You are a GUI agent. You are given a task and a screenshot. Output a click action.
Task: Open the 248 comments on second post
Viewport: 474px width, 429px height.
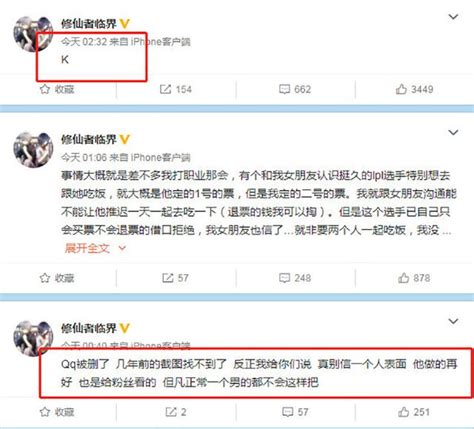tap(295, 278)
